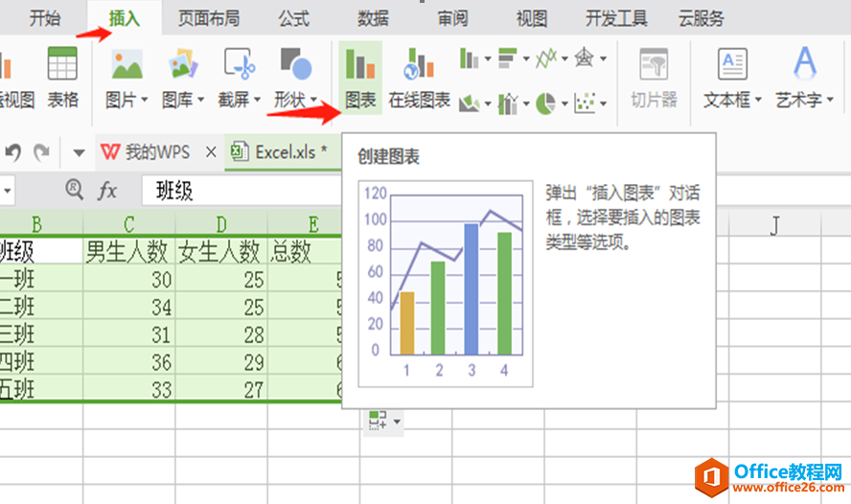851x504 pixels.
Task: Click the 形状 shapes icon
Action: (296, 64)
